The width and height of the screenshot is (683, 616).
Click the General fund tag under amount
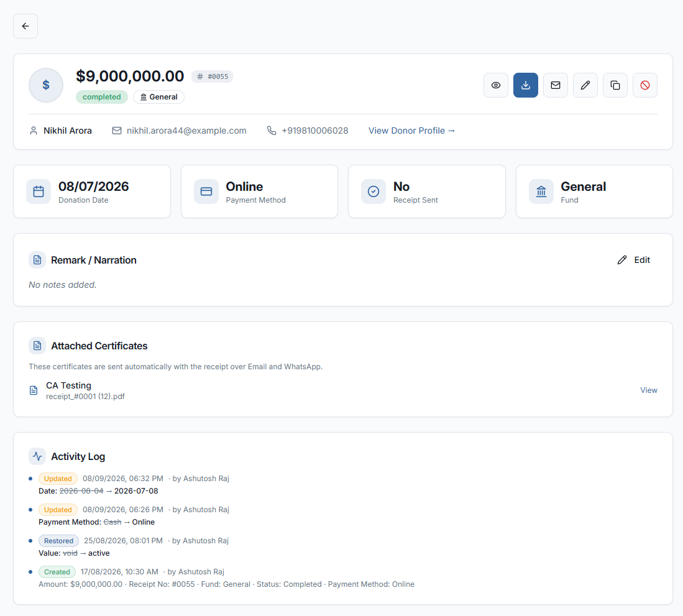tap(158, 97)
